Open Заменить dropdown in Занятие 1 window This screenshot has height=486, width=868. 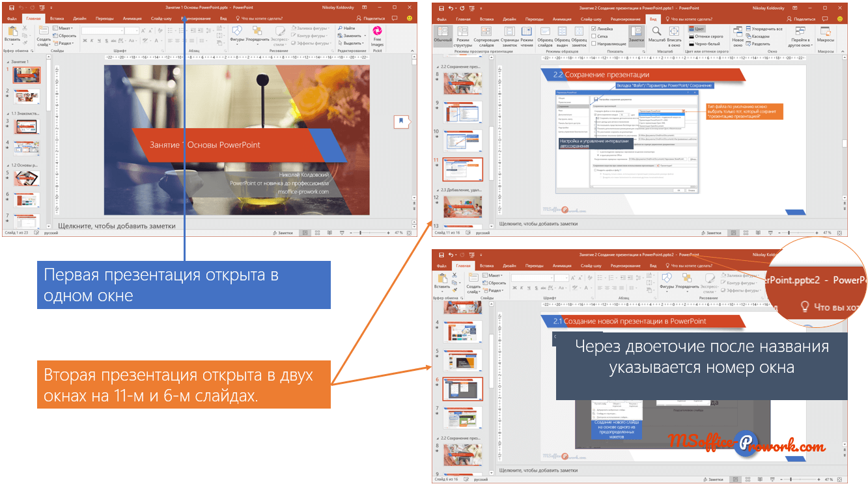coord(350,36)
